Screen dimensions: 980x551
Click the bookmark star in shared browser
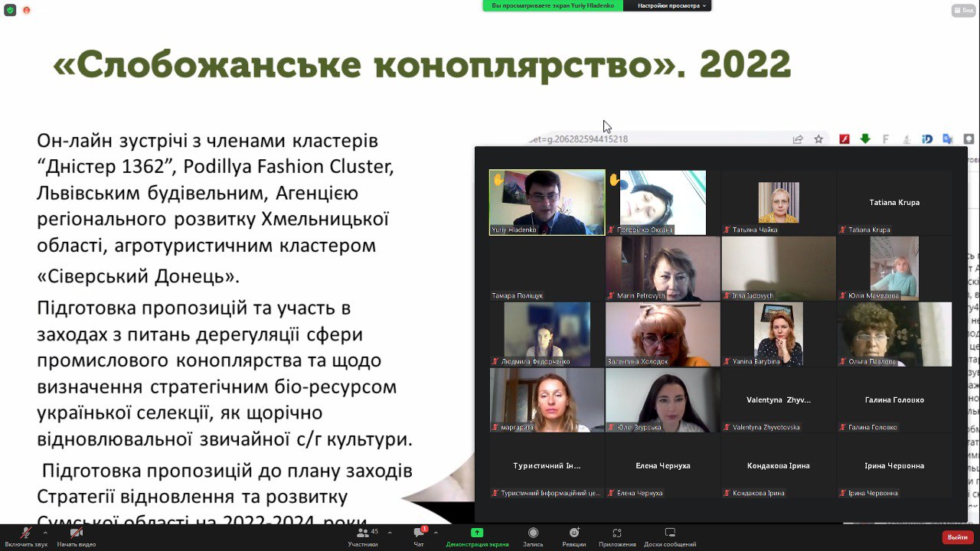tap(818, 139)
